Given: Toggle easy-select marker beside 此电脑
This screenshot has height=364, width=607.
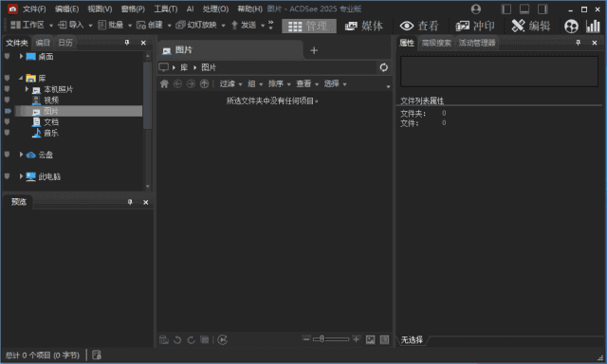Looking at the screenshot, I should click(x=7, y=176).
